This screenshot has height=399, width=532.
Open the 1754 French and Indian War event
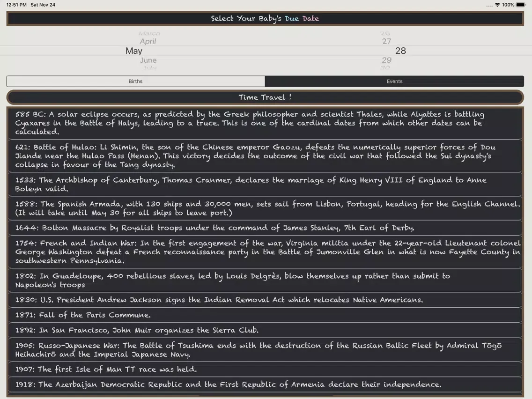coord(265,252)
